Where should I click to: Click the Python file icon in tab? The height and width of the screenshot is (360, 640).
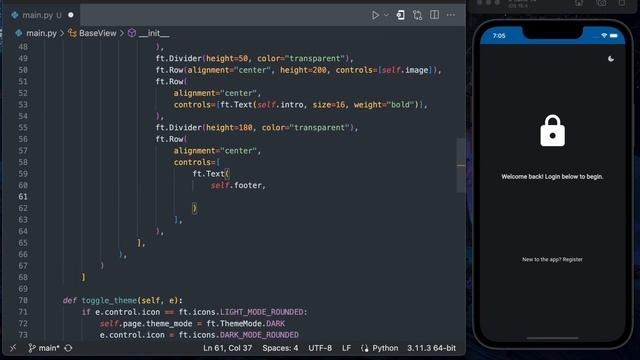(15, 15)
